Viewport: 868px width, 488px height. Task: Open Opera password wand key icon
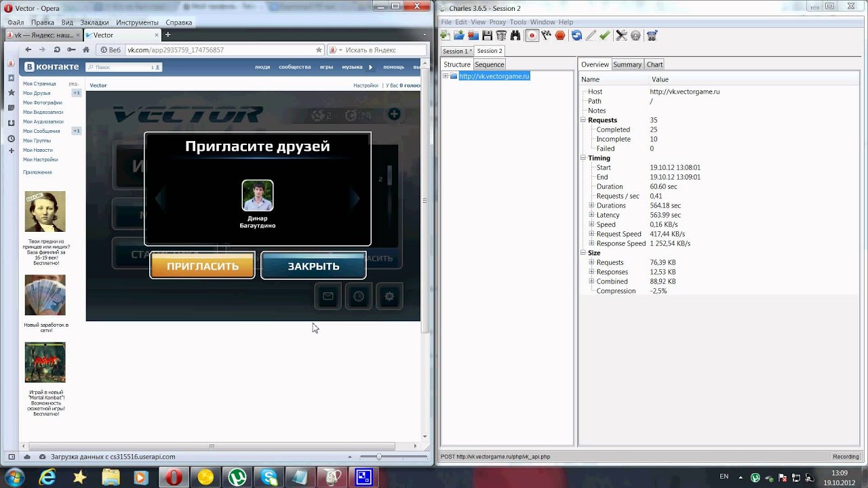(71, 49)
